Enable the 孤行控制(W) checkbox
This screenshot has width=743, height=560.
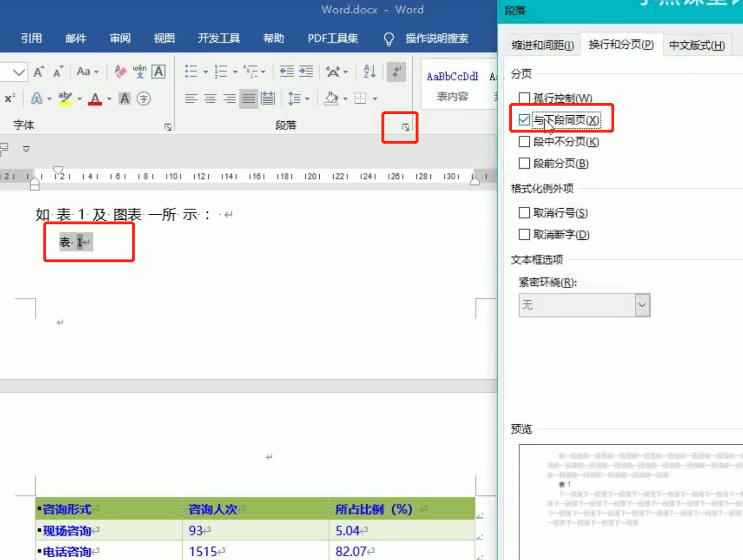524,98
